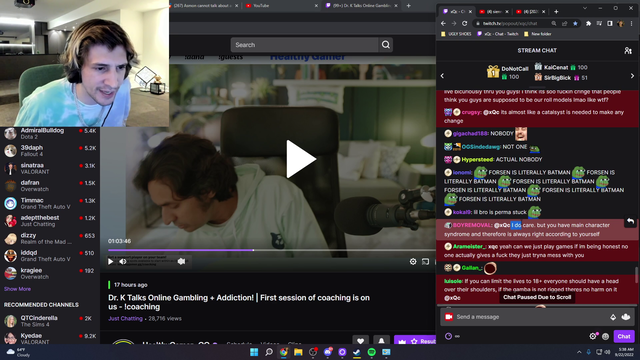Open UGLY SHOES bookmark folder
This screenshot has height=360, width=640.
tap(456, 34)
